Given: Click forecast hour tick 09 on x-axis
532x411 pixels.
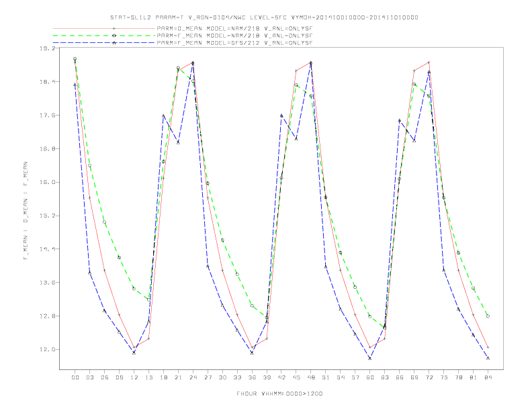Looking at the screenshot, I should coord(120,377).
